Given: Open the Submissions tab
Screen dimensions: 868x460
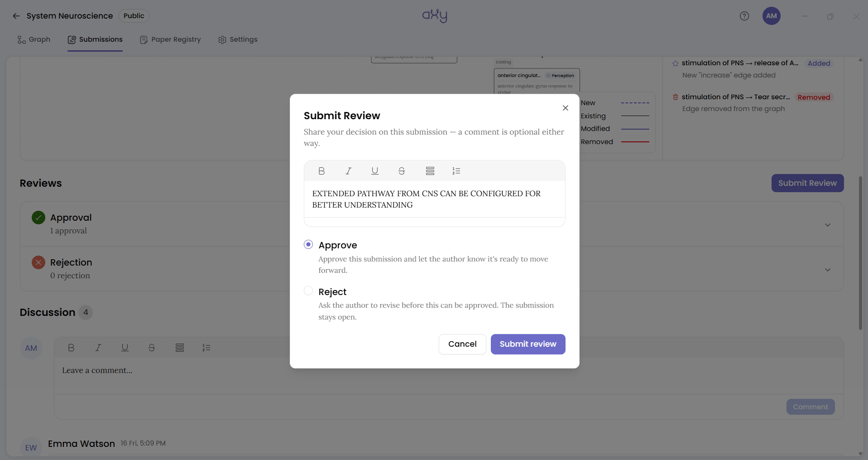Looking at the screenshot, I should [95, 39].
